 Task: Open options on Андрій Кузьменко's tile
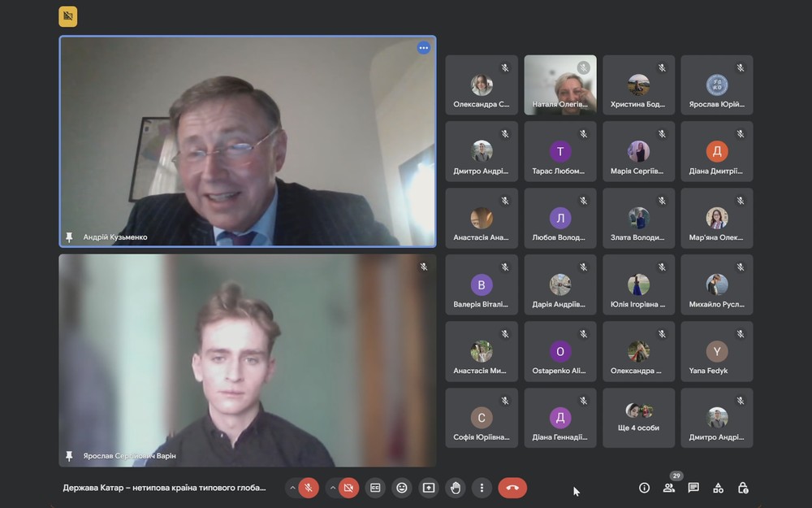(423, 48)
